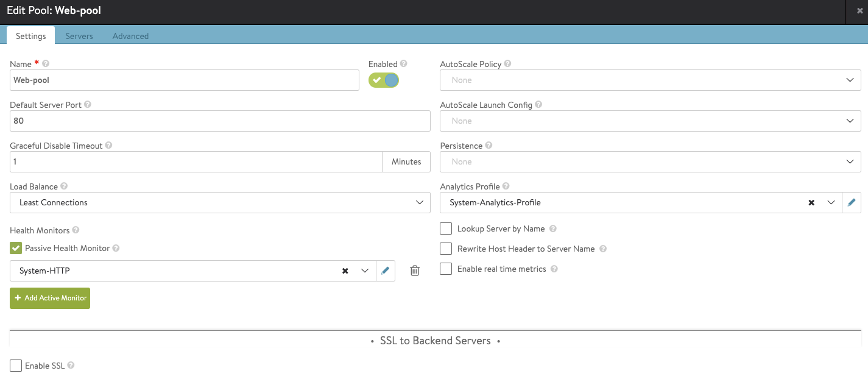Enable the Lookup Server by Name checkbox
The width and height of the screenshot is (868, 379).
446,229
